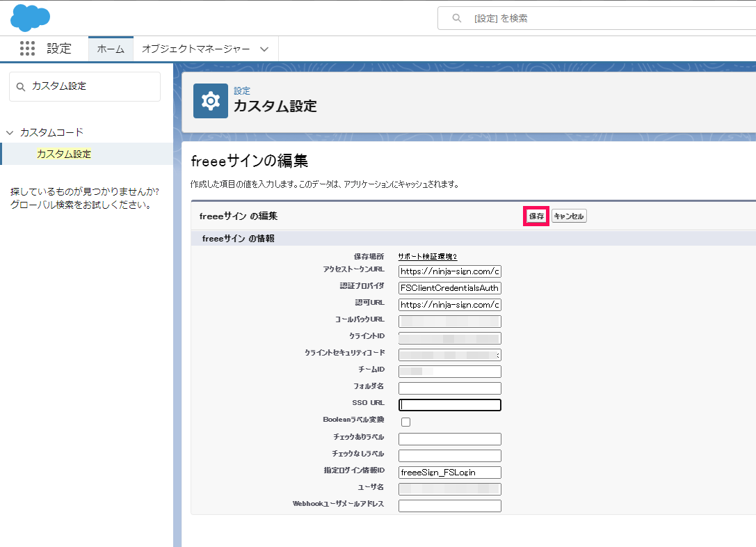756x547 pixels.
Task: Open the App Launcher dots grid
Action: point(28,48)
